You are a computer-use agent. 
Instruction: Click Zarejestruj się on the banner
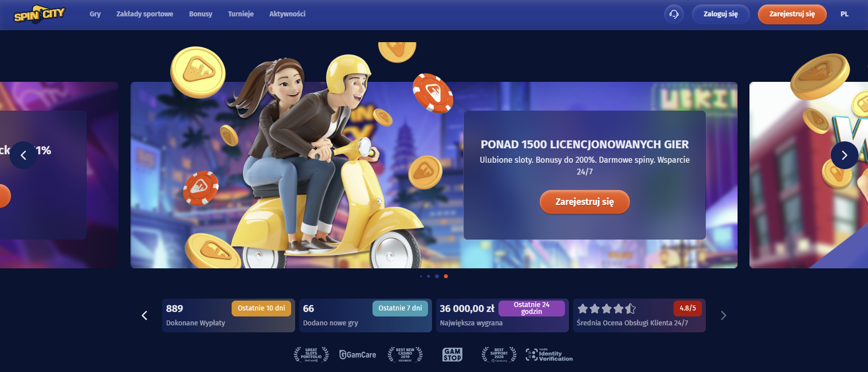click(x=585, y=202)
